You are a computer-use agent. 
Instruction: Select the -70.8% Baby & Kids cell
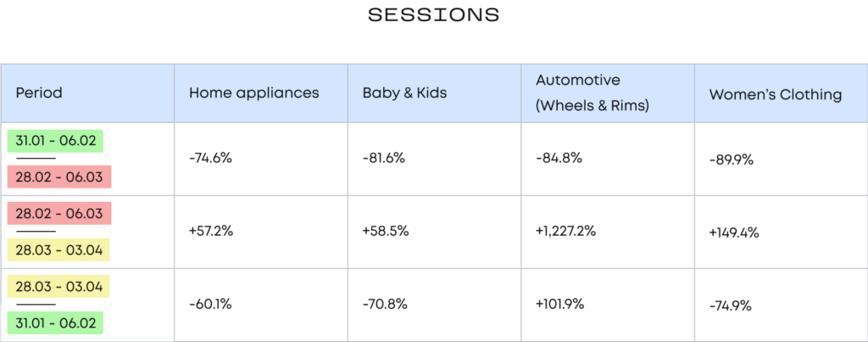(383, 305)
